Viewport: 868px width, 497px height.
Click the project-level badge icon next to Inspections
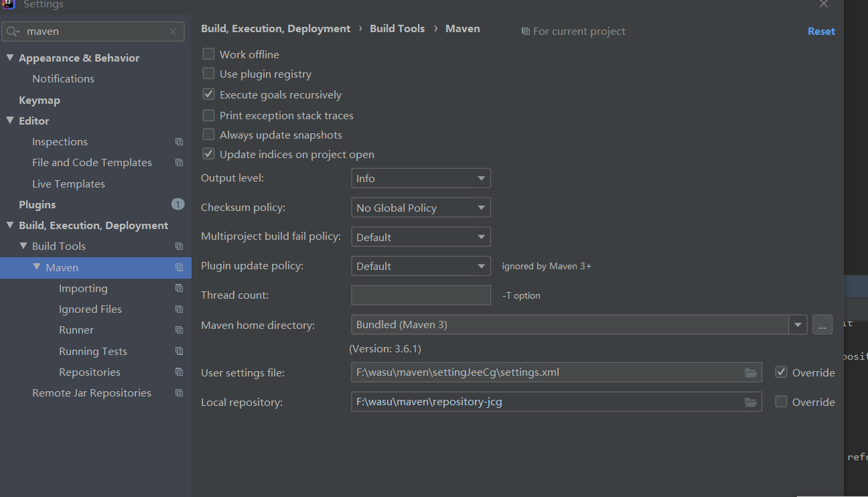[x=178, y=141]
